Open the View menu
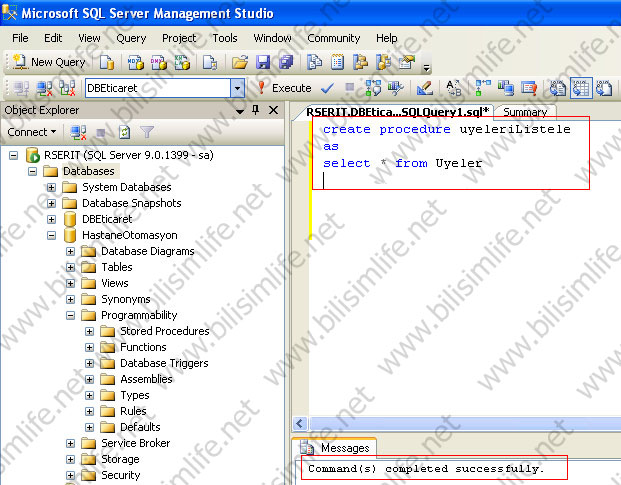621x485 pixels. coord(89,38)
